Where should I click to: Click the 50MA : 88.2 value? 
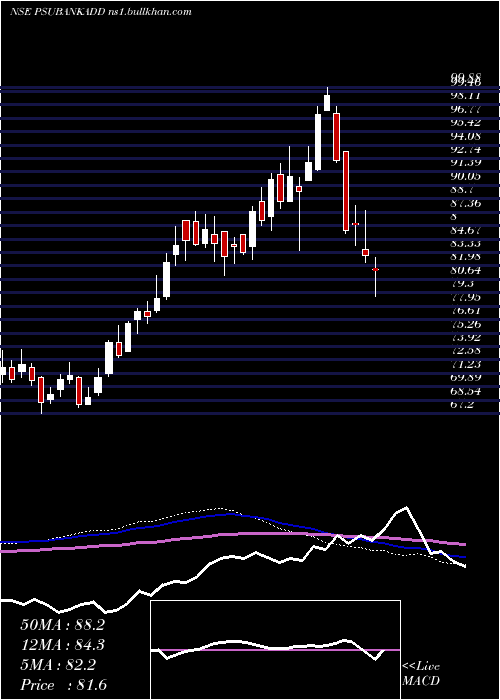[x=62, y=625]
